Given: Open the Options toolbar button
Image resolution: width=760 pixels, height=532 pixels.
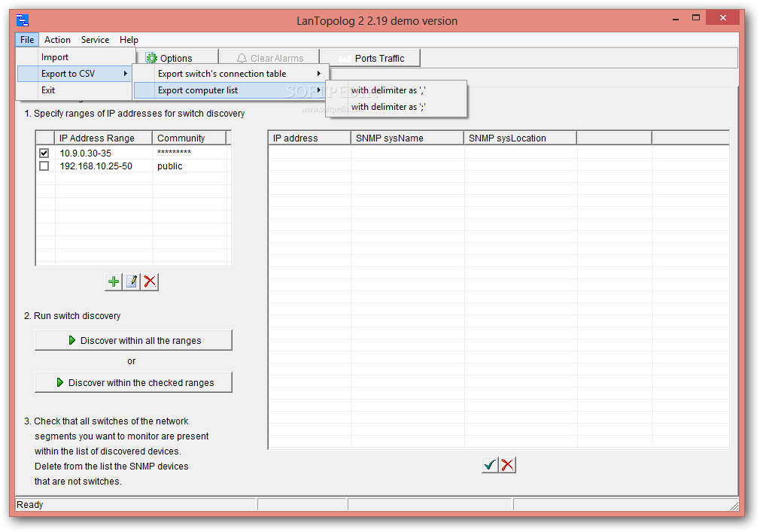Looking at the screenshot, I should [176, 58].
